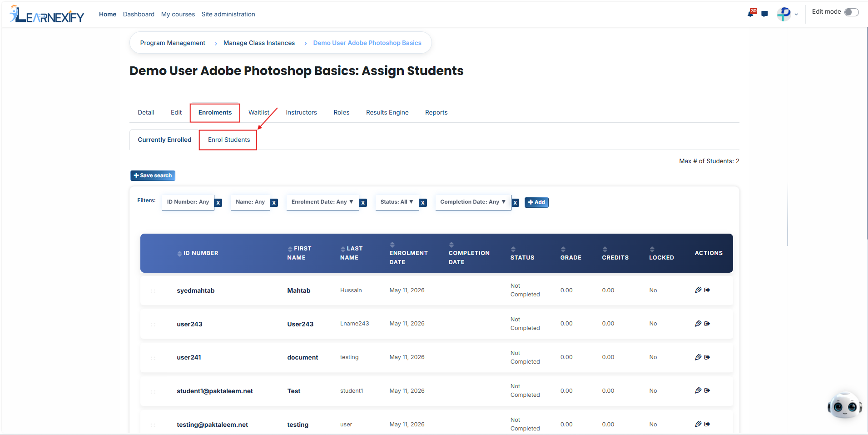Screen dimensions: 868x435
Task: Expand the Completion Date filter dropdown
Action: click(x=473, y=202)
